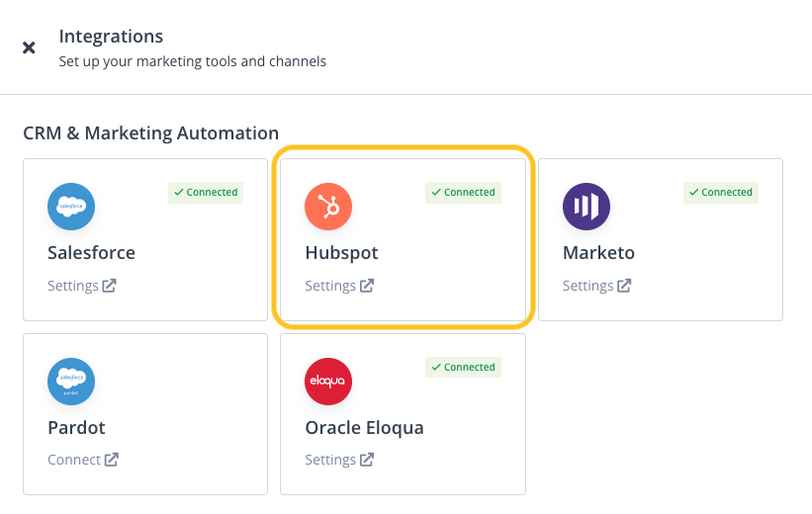This screenshot has width=812, height=514.
Task: Select the Oracle Eloqua card title
Action: [x=364, y=428]
